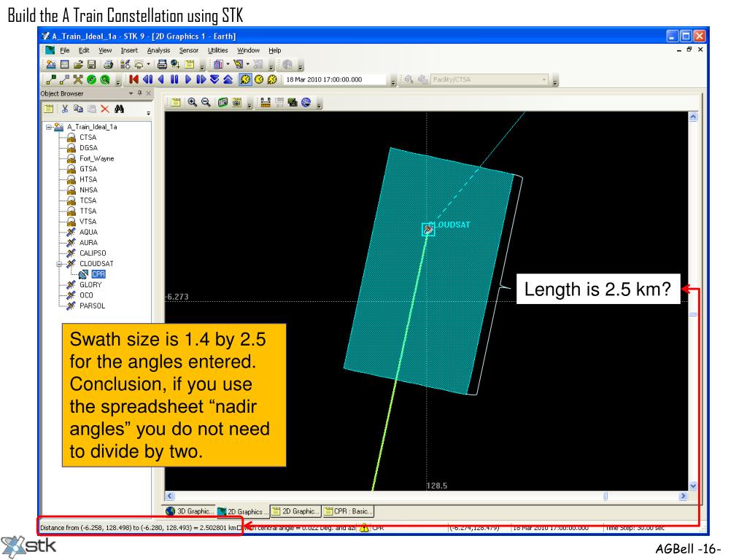The height and width of the screenshot is (560, 747).
Task: Click the green snapshot camera icon
Action: tap(222, 102)
